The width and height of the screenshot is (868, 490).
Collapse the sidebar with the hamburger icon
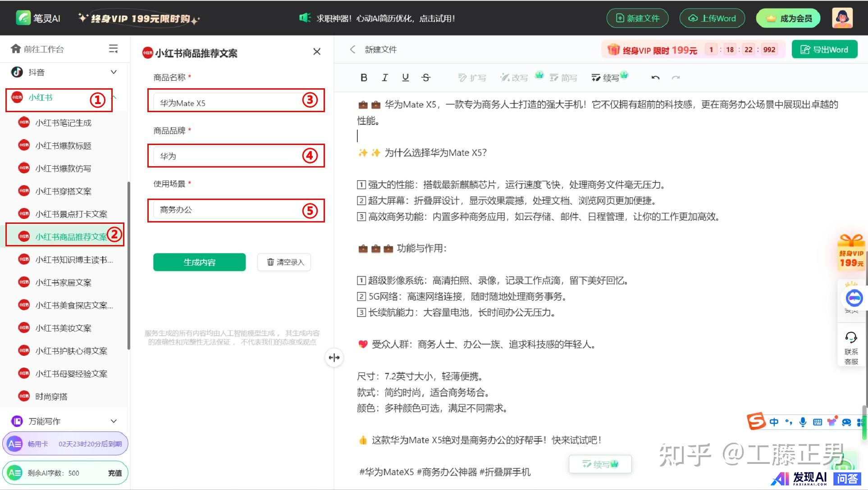[114, 49]
